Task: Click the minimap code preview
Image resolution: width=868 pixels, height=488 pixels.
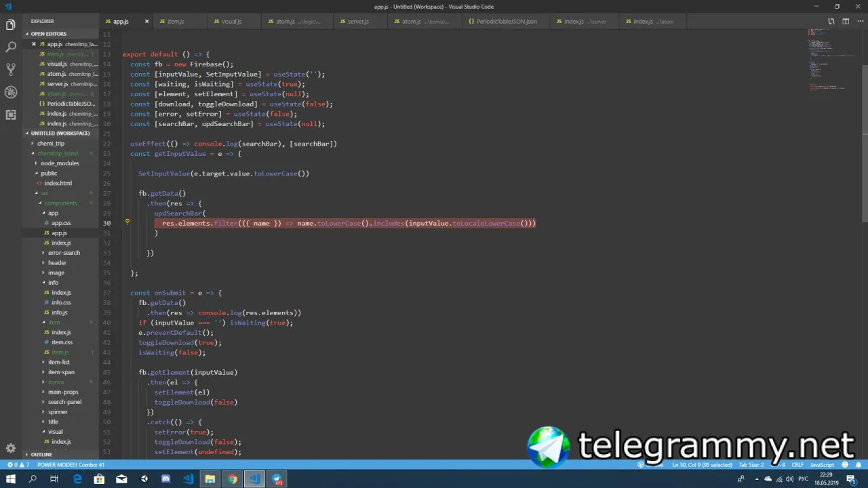Action: coord(833,61)
